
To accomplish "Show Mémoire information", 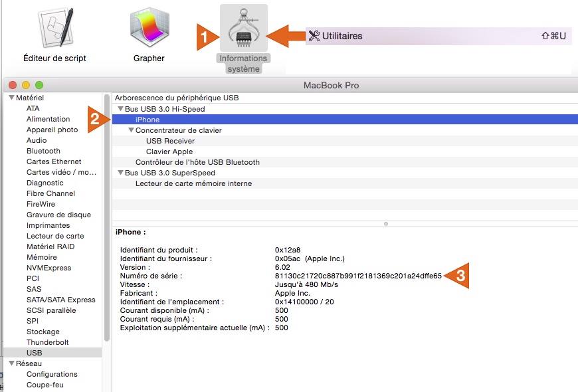I will (x=42, y=257).
